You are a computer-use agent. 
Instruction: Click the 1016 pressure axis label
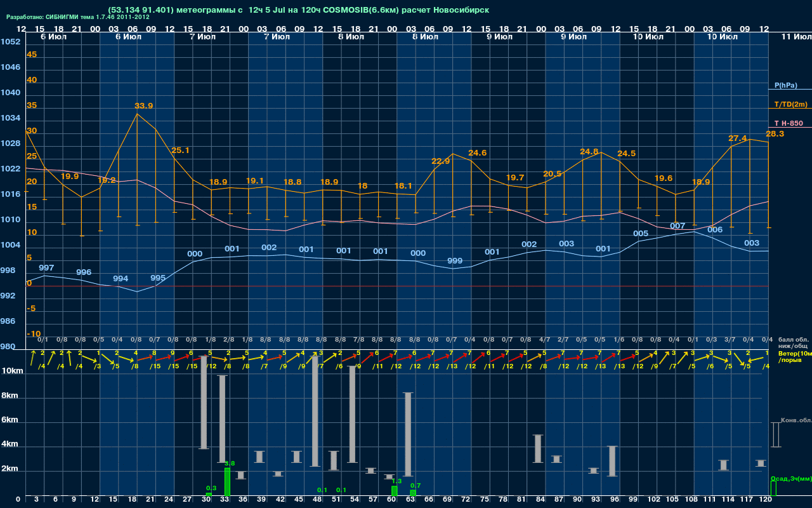(x=10, y=194)
